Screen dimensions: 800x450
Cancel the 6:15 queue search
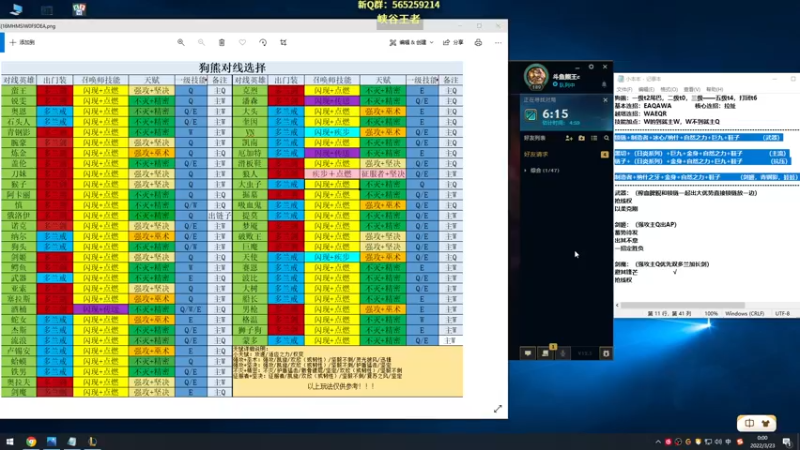[605, 100]
